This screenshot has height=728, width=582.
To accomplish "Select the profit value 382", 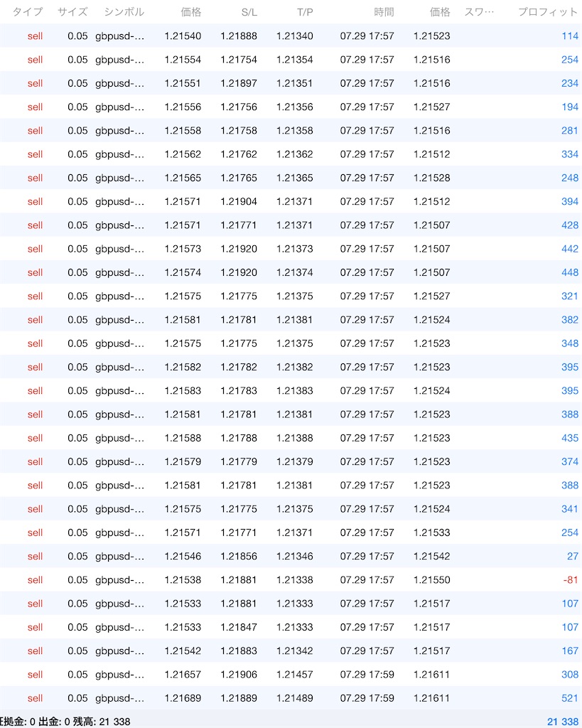I will tap(570, 320).
